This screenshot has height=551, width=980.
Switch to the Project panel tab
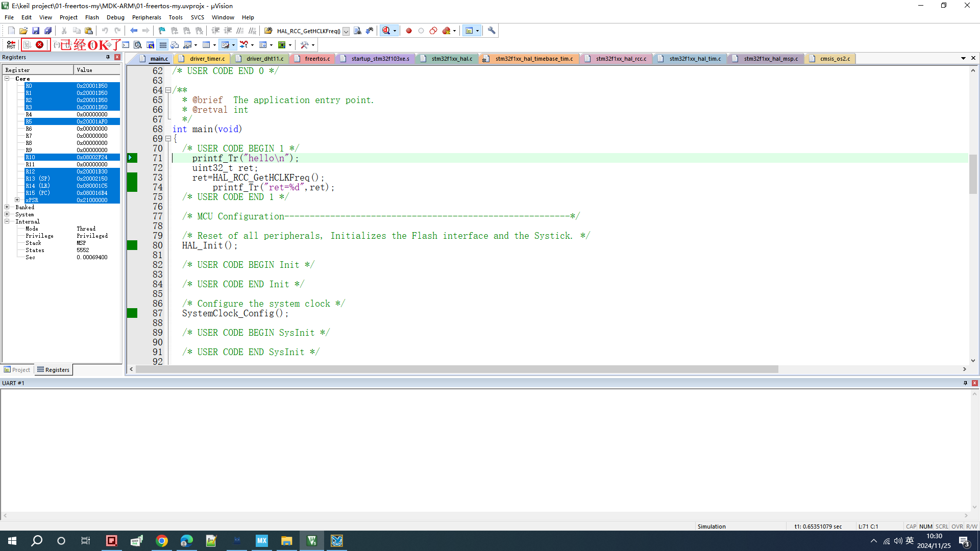pos(17,370)
